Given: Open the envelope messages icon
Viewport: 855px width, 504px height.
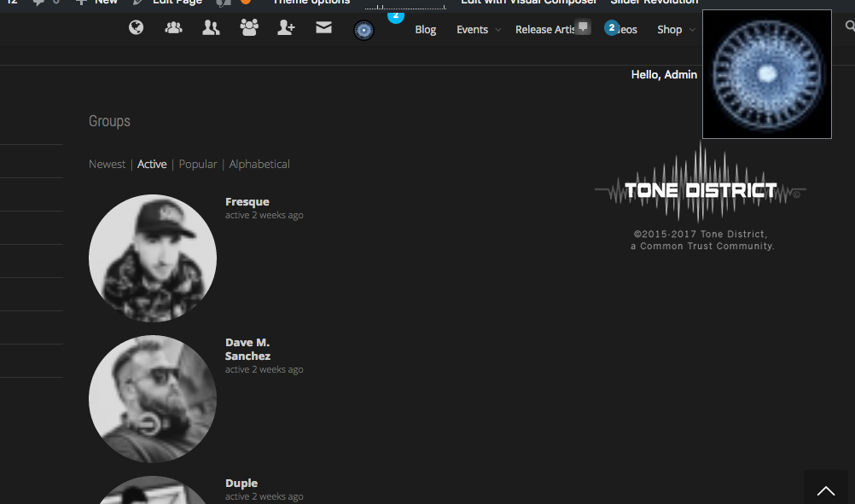Looking at the screenshot, I should [x=323, y=27].
